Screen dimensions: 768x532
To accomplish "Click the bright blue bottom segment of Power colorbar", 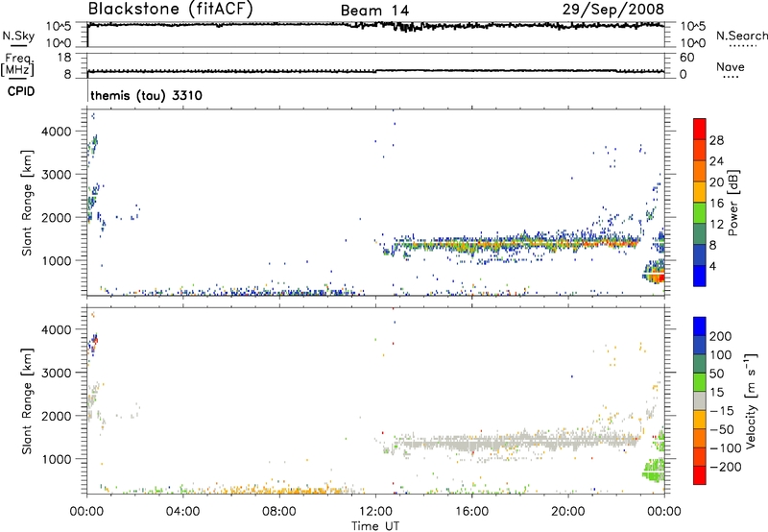I will [x=700, y=276].
